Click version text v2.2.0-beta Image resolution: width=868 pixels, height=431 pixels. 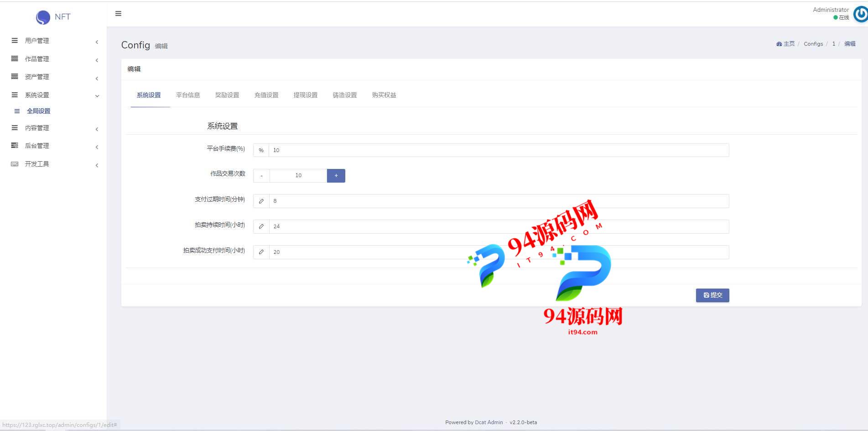click(x=523, y=422)
